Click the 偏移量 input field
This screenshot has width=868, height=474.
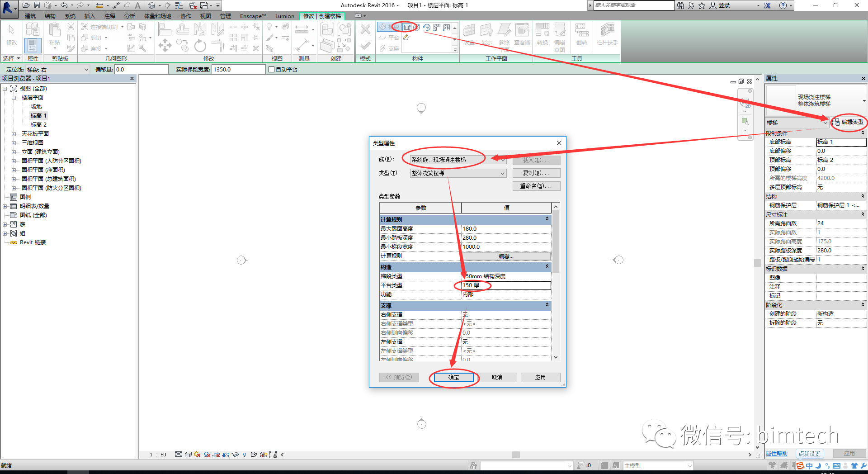pos(141,70)
